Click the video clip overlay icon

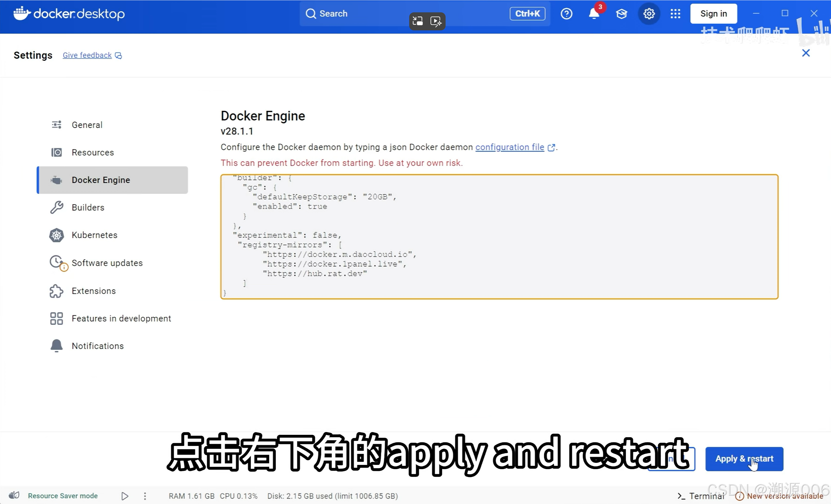(436, 21)
